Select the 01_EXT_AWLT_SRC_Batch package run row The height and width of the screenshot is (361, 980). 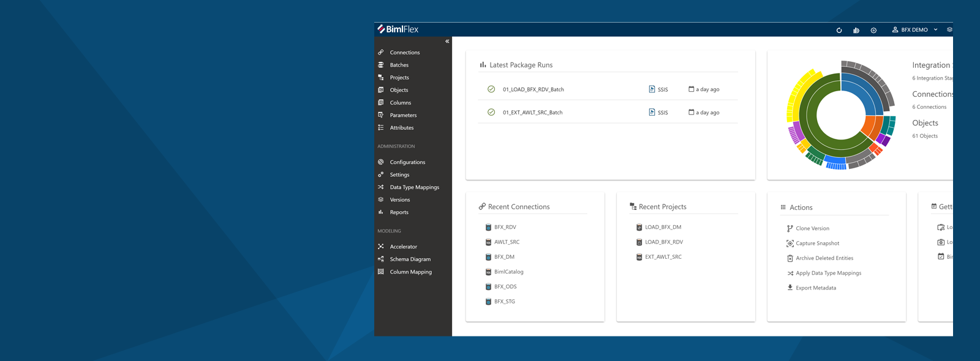pyautogui.click(x=532, y=113)
